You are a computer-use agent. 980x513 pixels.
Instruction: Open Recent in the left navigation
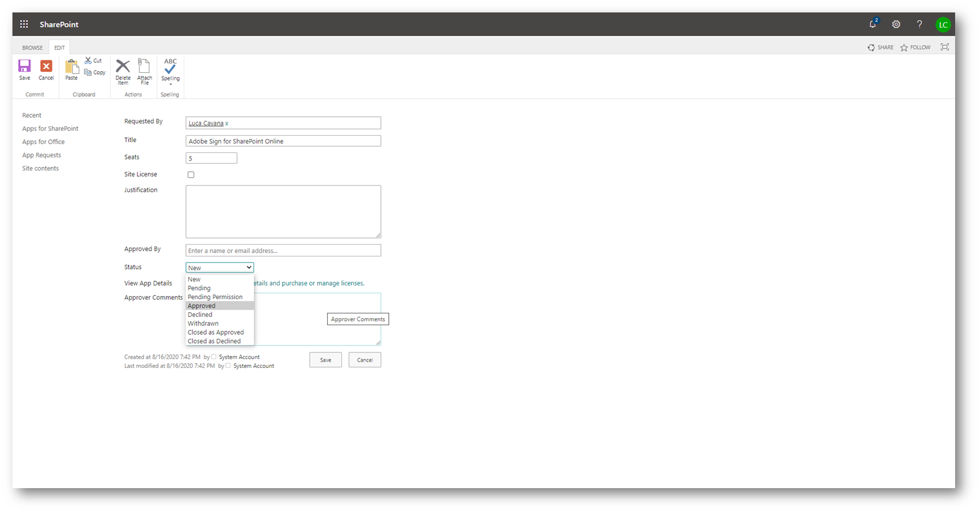click(x=32, y=116)
